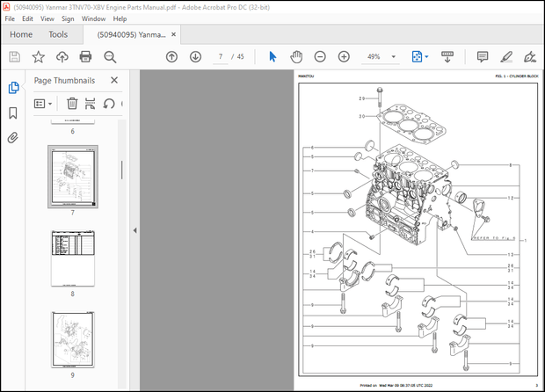Delete the selected page with trash icon
This screenshot has width=545, height=392.
pos(72,104)
